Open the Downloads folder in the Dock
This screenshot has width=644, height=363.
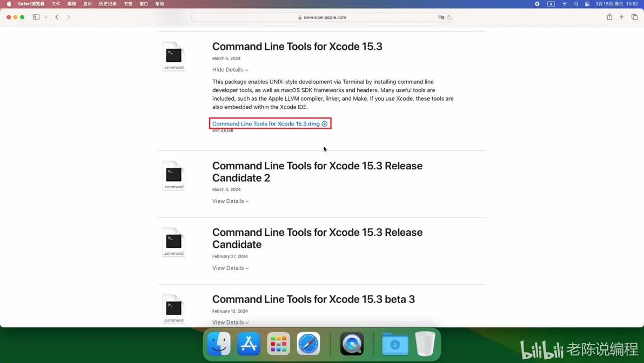[395, 344]
